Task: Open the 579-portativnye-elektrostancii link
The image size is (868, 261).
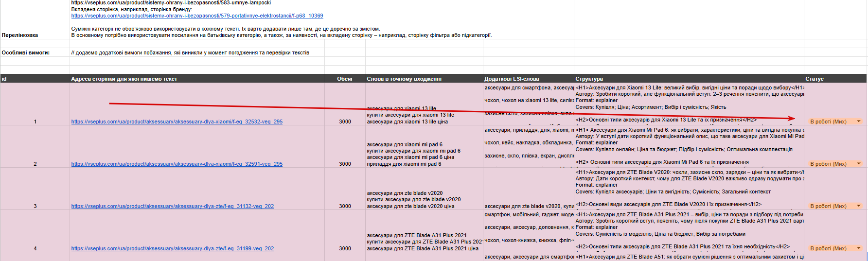Action: pyautogui.click(x=197, y=16)
